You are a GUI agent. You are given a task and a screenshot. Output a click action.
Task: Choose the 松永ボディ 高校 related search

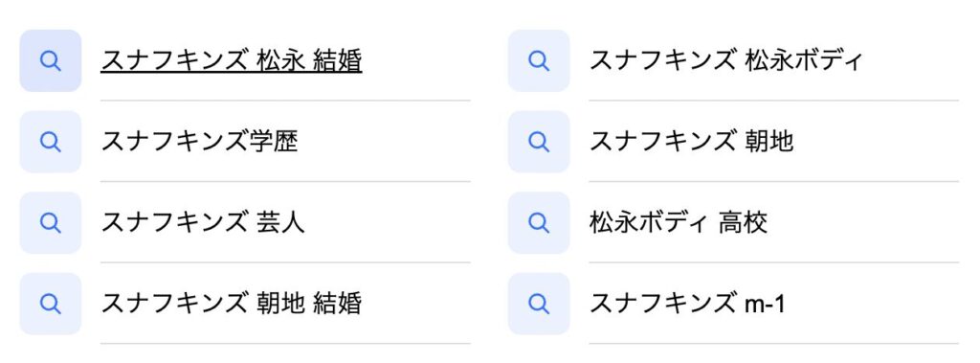tap(679, 222)
